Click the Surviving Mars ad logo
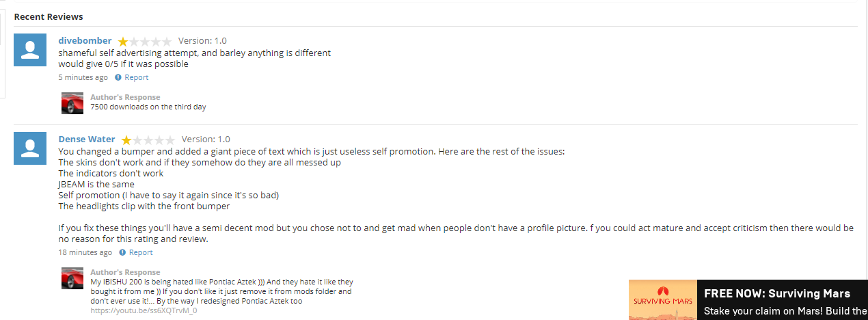The width and height of the screenshot is (868, 320). [662, 299]
